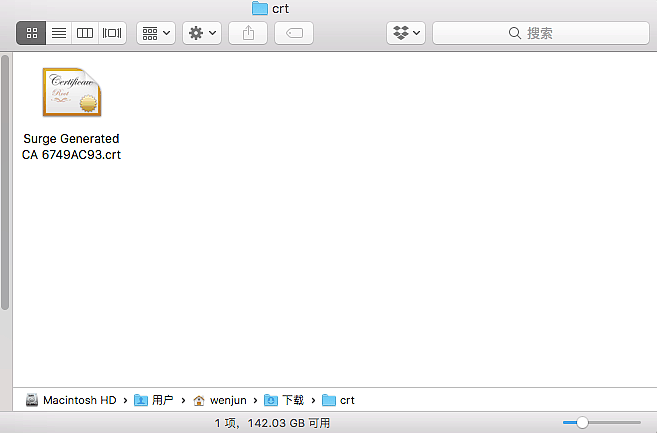Click the Edit Tags button
Viewport: 657px width, 433px height.
[294, 33]
